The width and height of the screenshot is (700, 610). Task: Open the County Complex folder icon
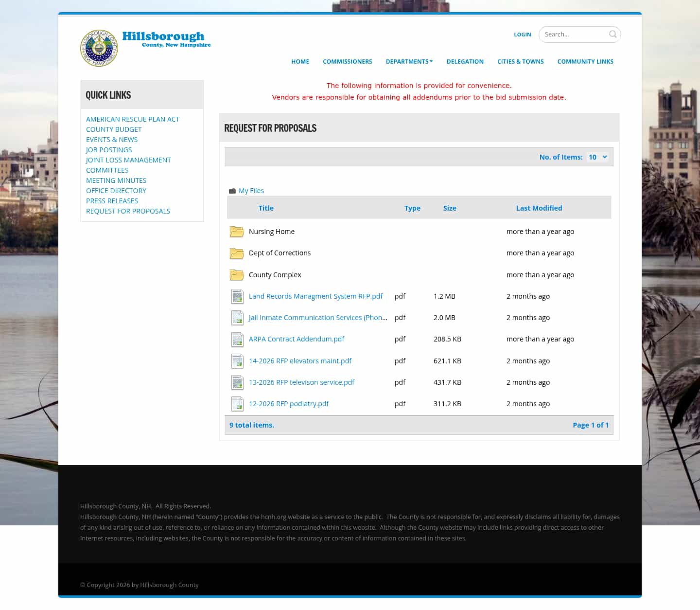[237, 275]
